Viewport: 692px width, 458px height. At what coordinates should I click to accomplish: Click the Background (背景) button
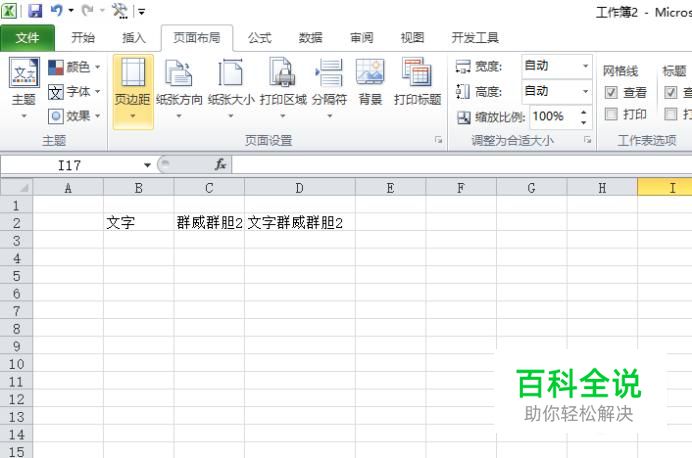(370, 82)
